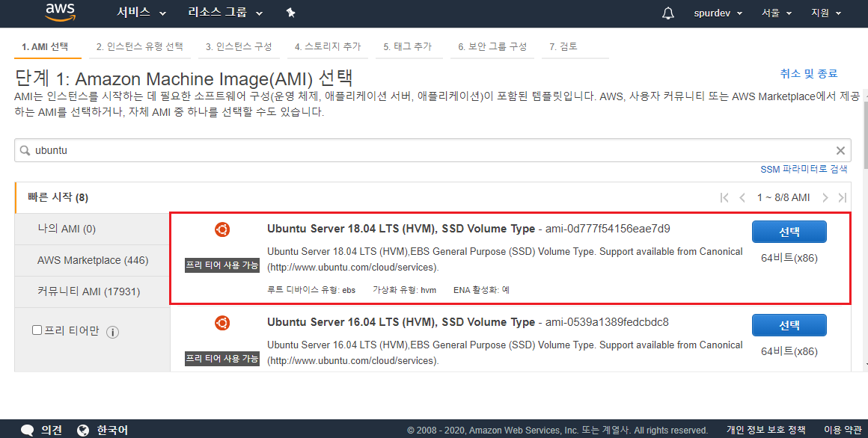The image size is (868, 438).
Task: Click the 1 ~ 8/8 AMI pagination text
Action: click(x=783, y=198)
